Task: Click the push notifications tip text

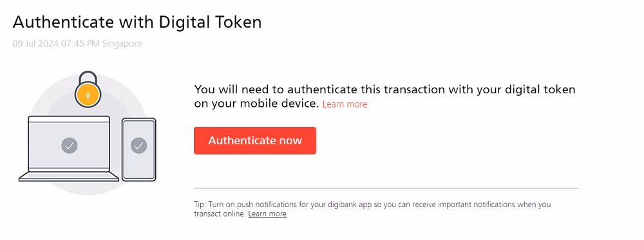Action: (x=372, y=209)
